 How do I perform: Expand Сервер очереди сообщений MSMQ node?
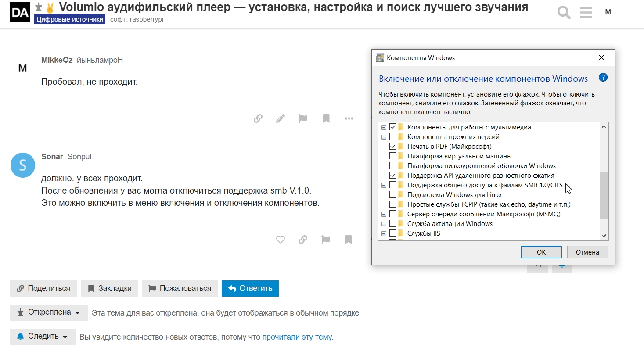[384, 214]
